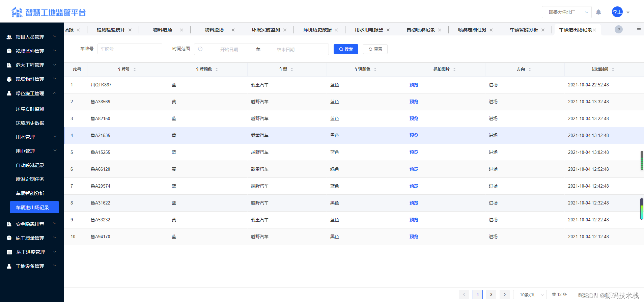Click the 结束日期 field
This screenshot has width=644, height=302.
pos(286,49)
